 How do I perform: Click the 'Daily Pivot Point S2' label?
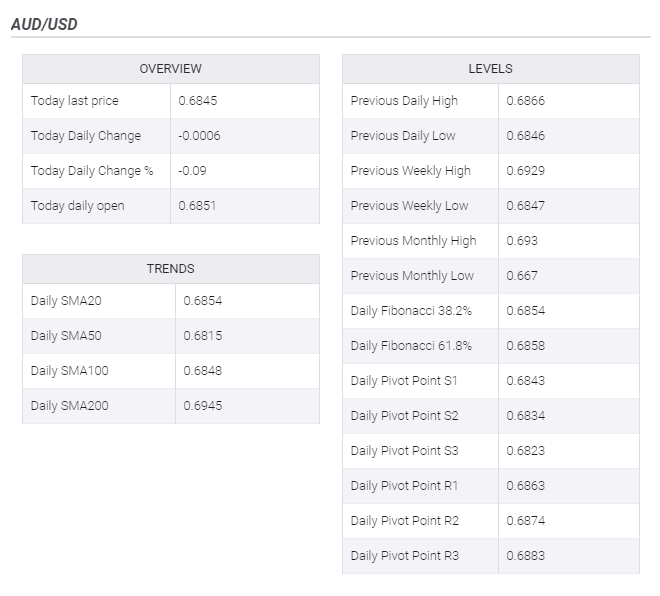(x=405, y=415)
